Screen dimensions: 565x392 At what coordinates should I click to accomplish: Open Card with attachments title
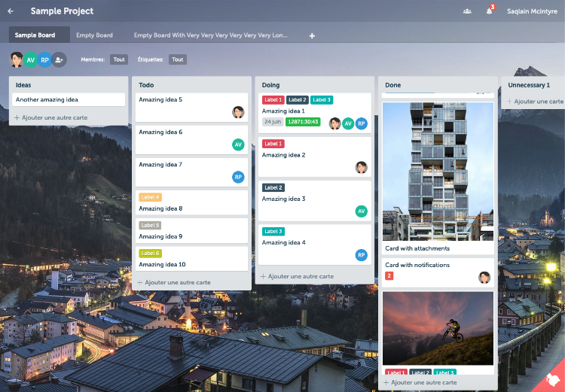pos(417,248)
